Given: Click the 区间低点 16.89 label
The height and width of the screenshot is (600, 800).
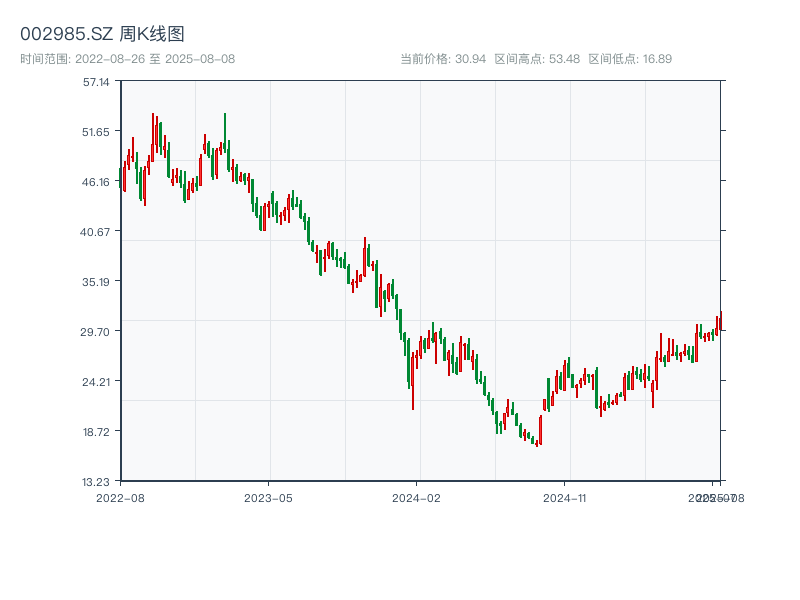Looking at the screenshot, I should coord(630,59).
